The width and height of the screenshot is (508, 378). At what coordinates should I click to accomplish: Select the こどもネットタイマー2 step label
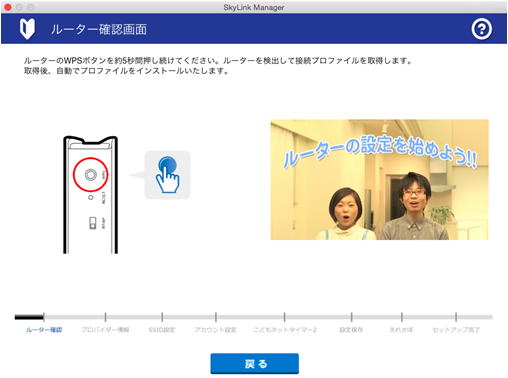pyautogui.click(x=284, y=330)
